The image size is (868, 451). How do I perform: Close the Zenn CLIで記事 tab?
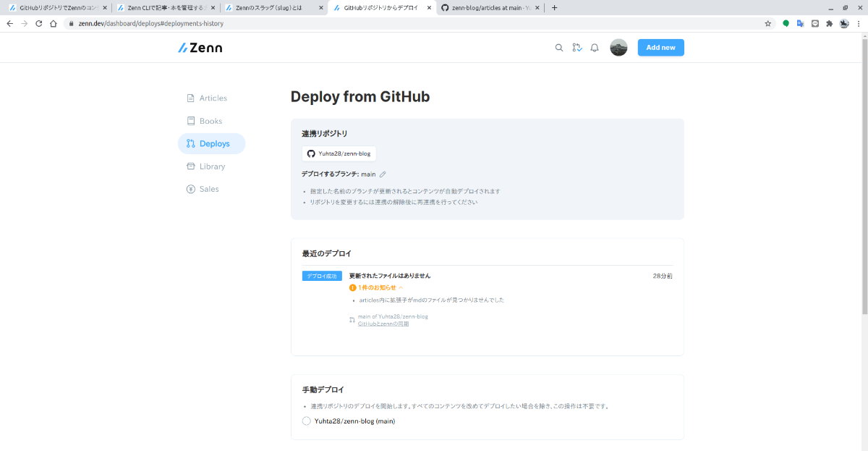point(213,7)
